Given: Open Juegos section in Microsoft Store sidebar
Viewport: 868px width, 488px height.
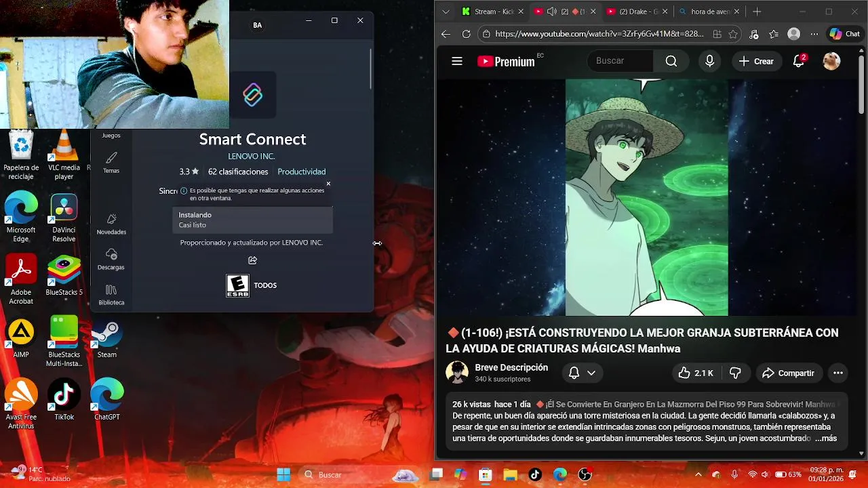Looking at the screenshot, I should click(111, 135).
